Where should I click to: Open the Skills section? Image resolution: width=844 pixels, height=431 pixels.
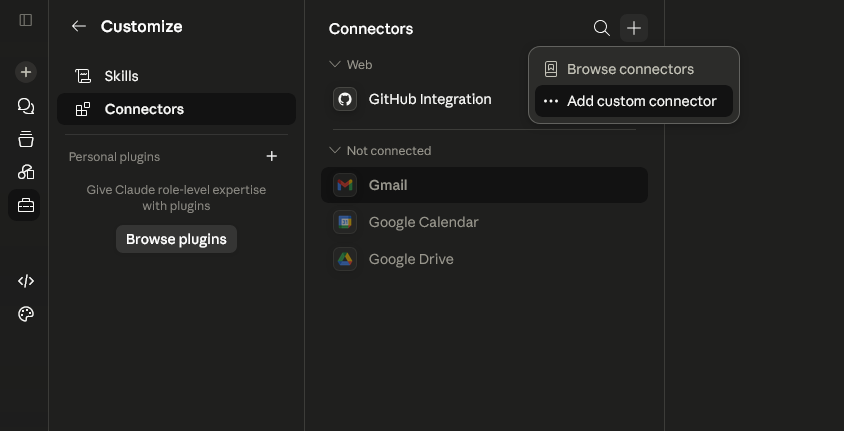click(177, 76)
